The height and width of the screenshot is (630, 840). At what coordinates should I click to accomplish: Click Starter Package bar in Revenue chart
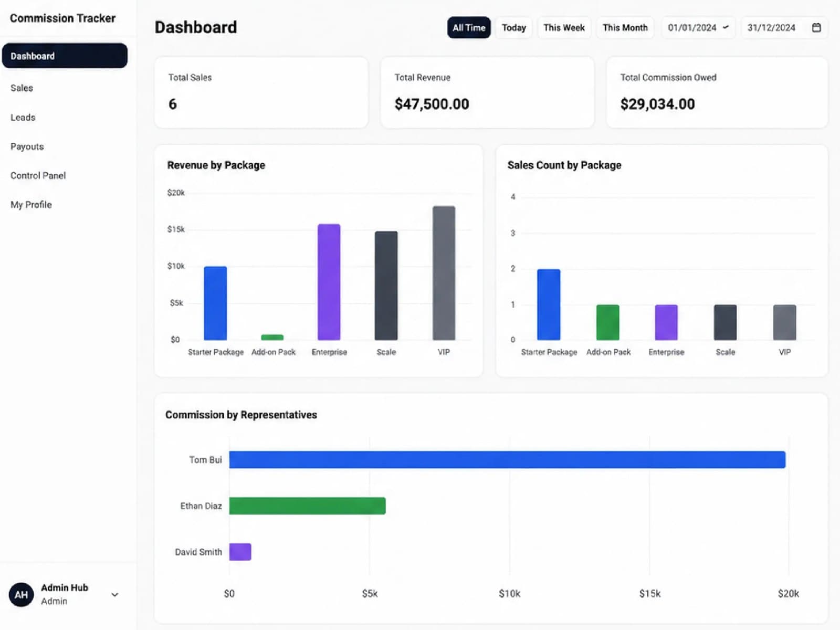click(215, 303)
